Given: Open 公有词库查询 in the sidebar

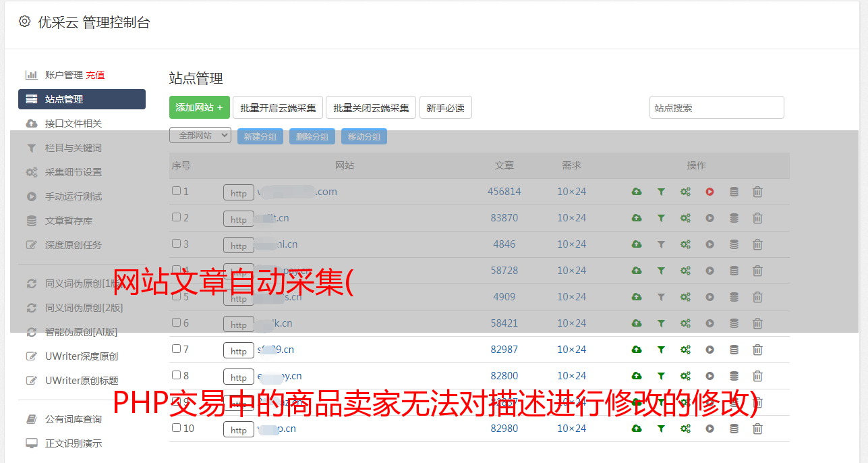Looking at the screenshot, I should pyautogui.click(x=74, y=419).
